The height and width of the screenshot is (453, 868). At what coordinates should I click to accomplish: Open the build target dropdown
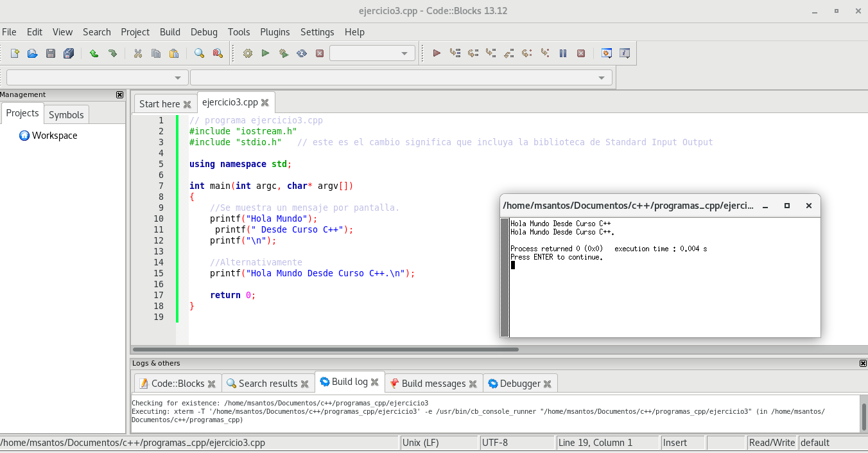(x=372, y=53)
